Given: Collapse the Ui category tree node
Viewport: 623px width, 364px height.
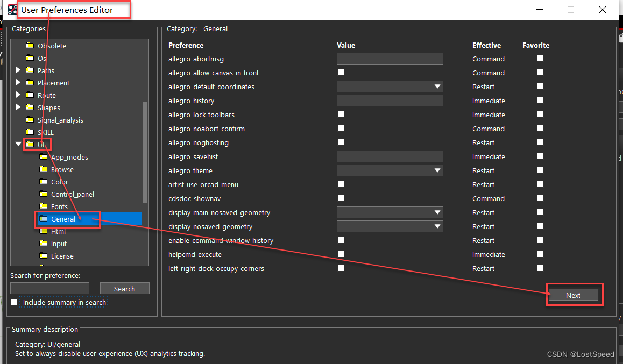Looking at the screenshot, I should coord(18,145).
